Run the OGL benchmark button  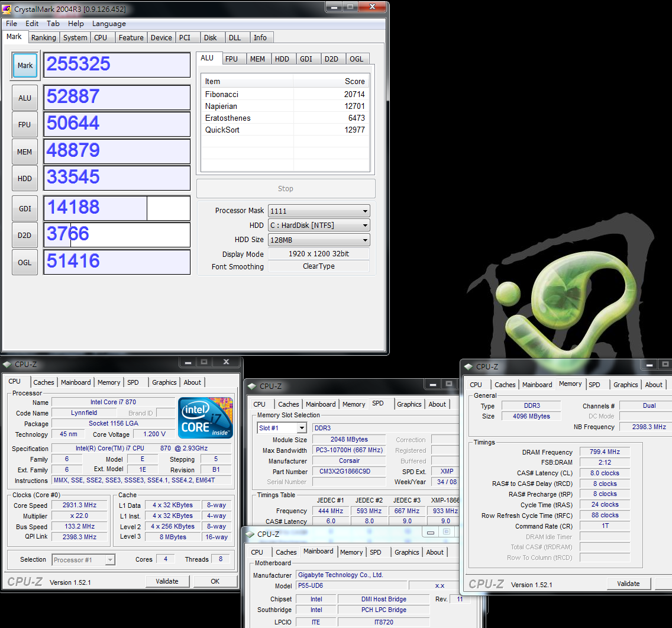[25, 262]
